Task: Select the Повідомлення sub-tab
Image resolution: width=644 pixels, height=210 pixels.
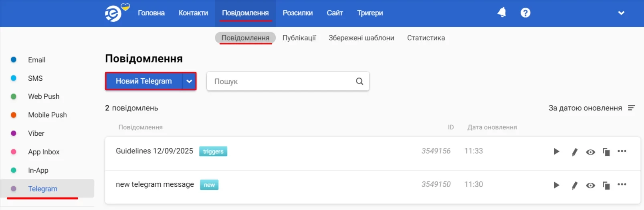Action: pos(245,38)
